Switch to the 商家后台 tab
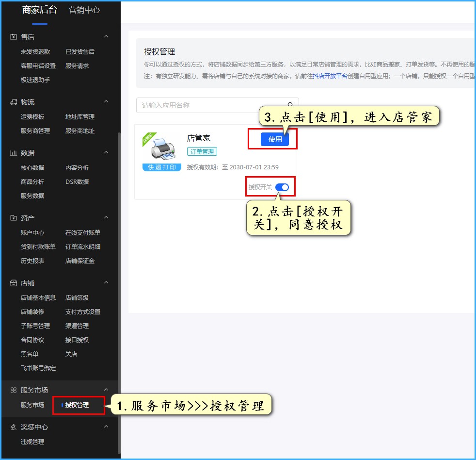The width and height of the screenshot is (476, 460). [40, 10]
